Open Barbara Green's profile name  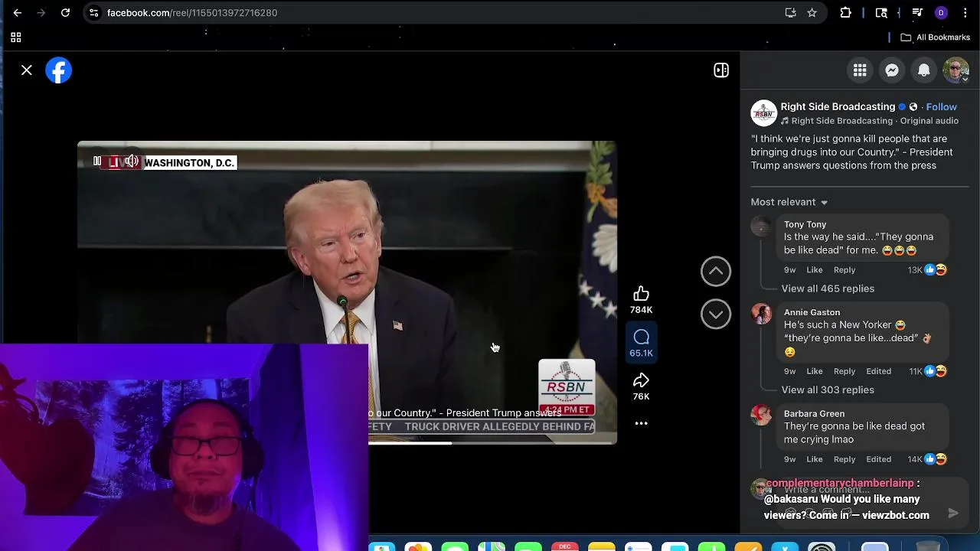point(814,413)
